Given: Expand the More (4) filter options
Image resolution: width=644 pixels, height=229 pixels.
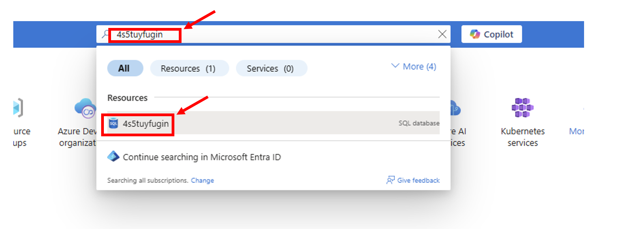Looking at the screenshot, I should pyautogui.click(x=414, y=67).
